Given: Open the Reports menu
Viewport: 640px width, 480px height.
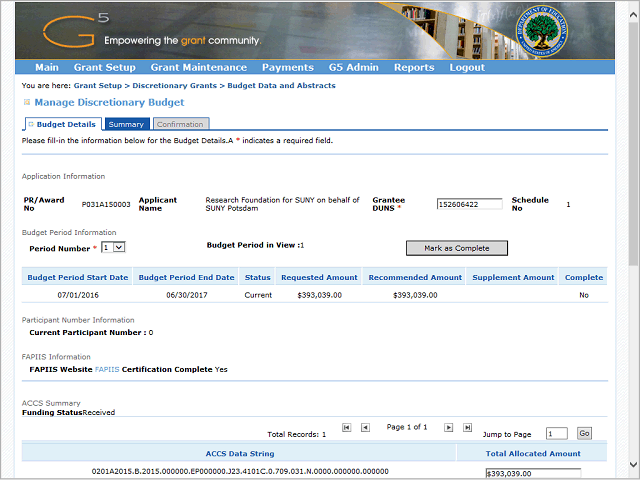Looking at the screenshot, I should coord(414,67).
